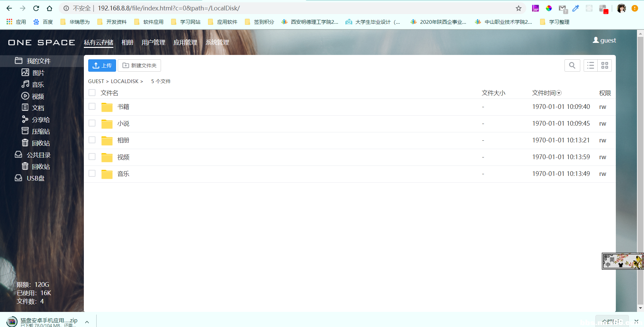This screenshot has width=644, height=327.
Task: Switch to grid view icon
Action: coord(605,65)
